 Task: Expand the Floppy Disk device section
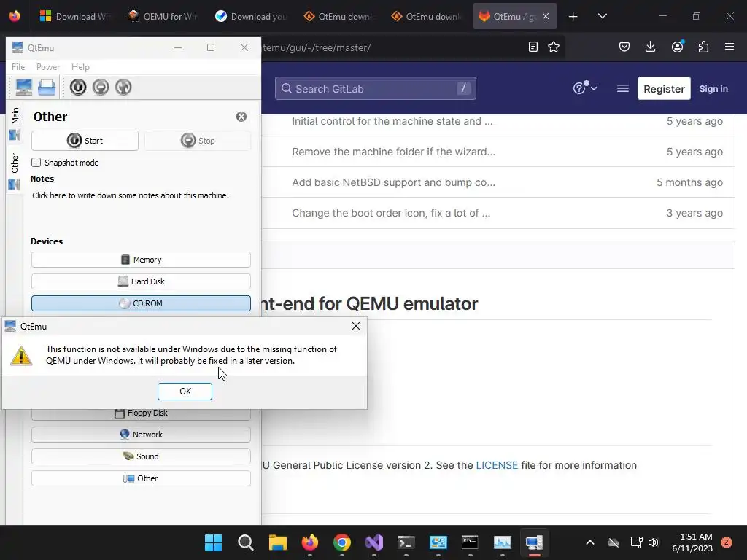[x=141, y=413]
